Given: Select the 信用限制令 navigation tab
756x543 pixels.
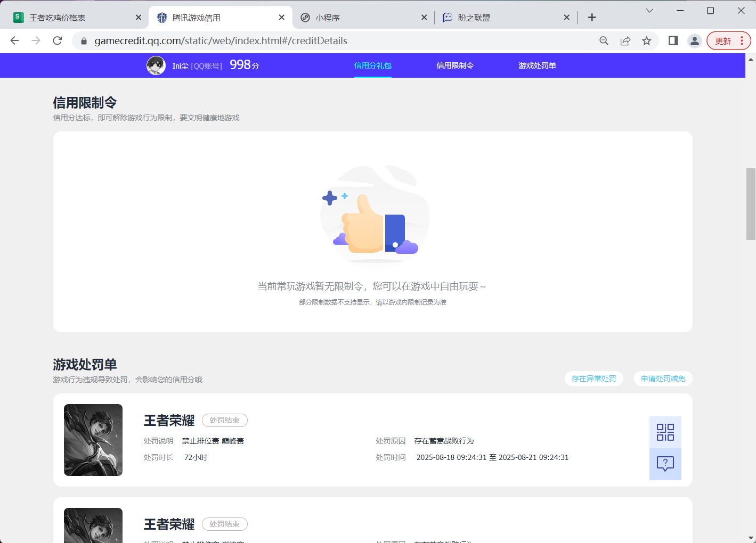Looking at the screenshot, I should 455,65.
